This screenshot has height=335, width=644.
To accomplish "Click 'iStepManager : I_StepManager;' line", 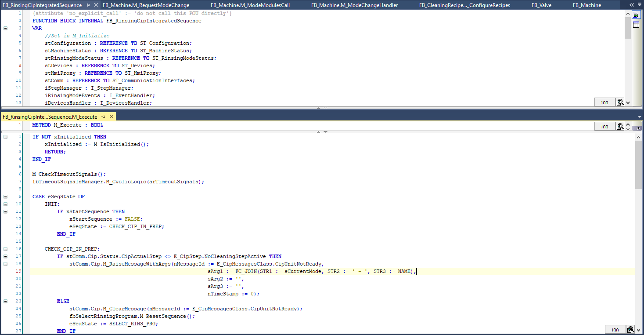I will click(x=89, y=88).
